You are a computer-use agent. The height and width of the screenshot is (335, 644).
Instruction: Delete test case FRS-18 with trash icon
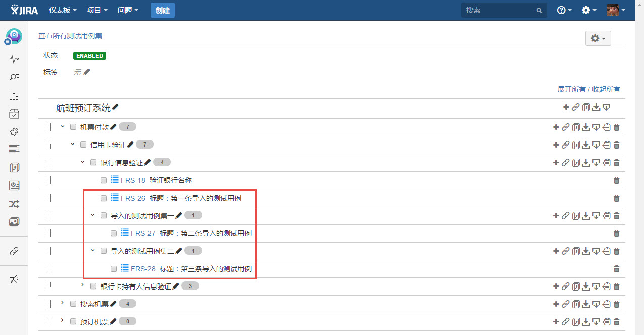click(616, 180)
